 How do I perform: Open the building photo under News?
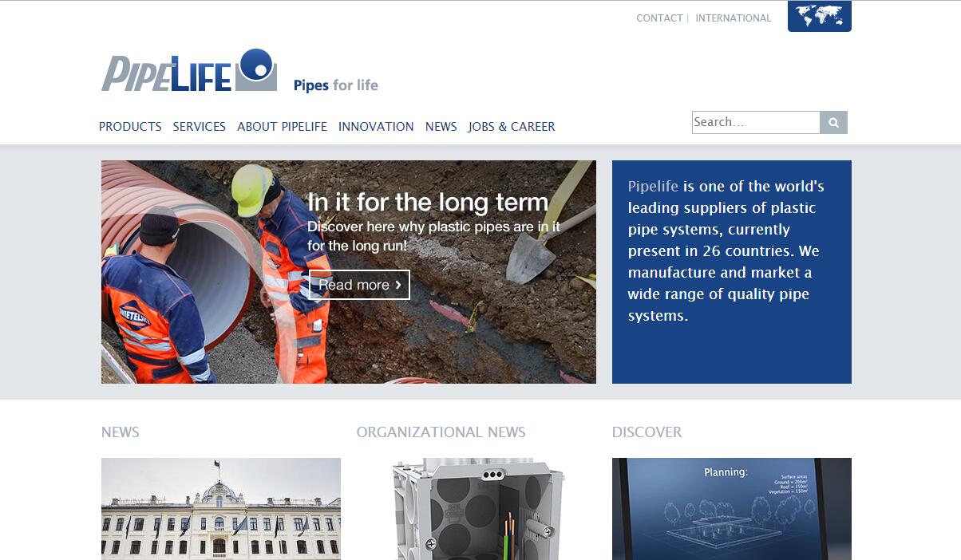click(221, 509)
